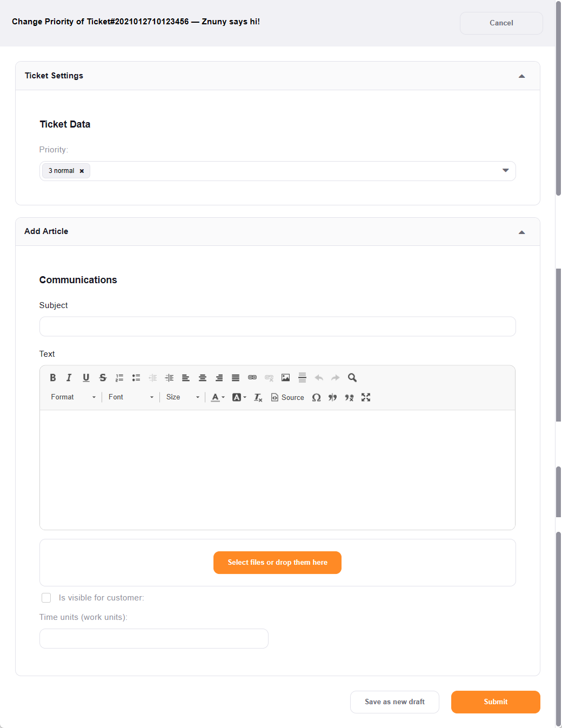This screenshot has width=562, height=728.
Task: Collapse the Add Article section
Action: coord(521,232)
